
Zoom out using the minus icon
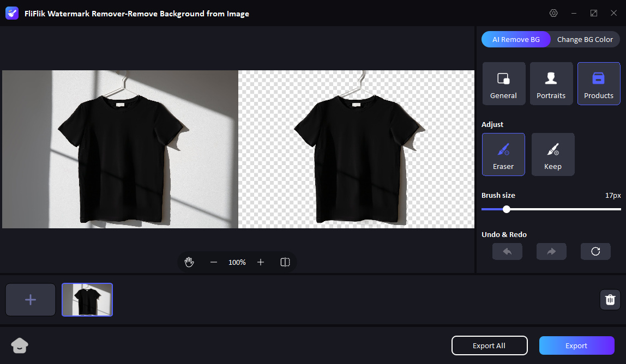coord(214,262)
